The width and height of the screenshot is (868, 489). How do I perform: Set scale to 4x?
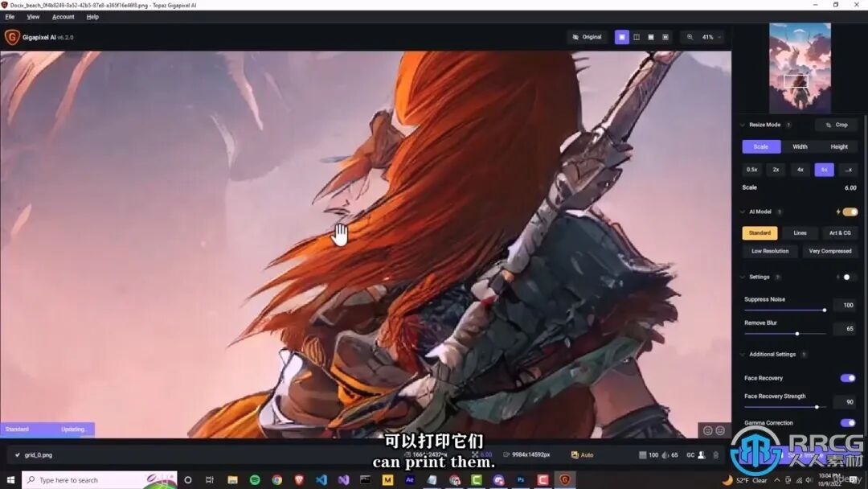pyautogui.click(x=800, y=170)
